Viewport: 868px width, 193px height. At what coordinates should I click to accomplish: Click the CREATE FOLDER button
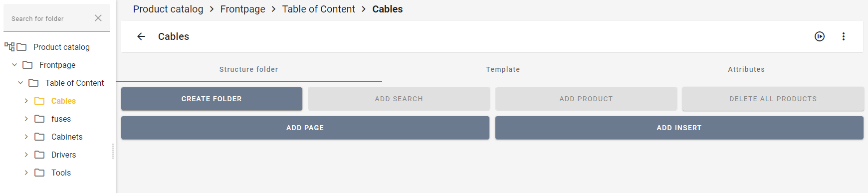pos(212,99)
